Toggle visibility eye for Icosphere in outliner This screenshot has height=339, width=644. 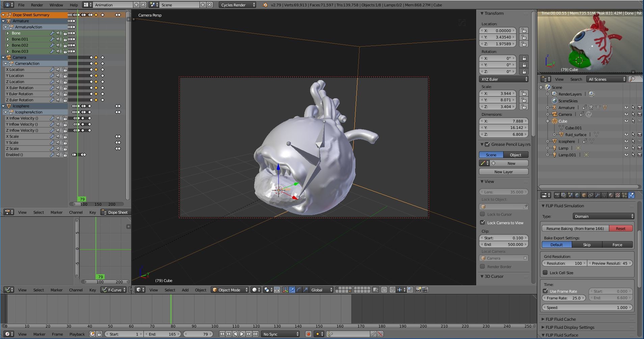626,141
